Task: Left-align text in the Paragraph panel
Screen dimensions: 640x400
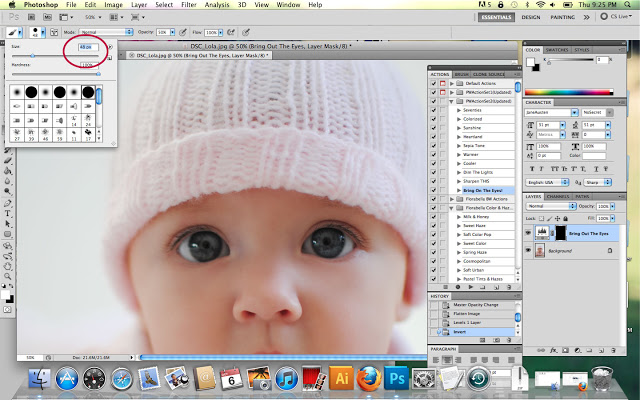Action: click(x=436, y=360)
